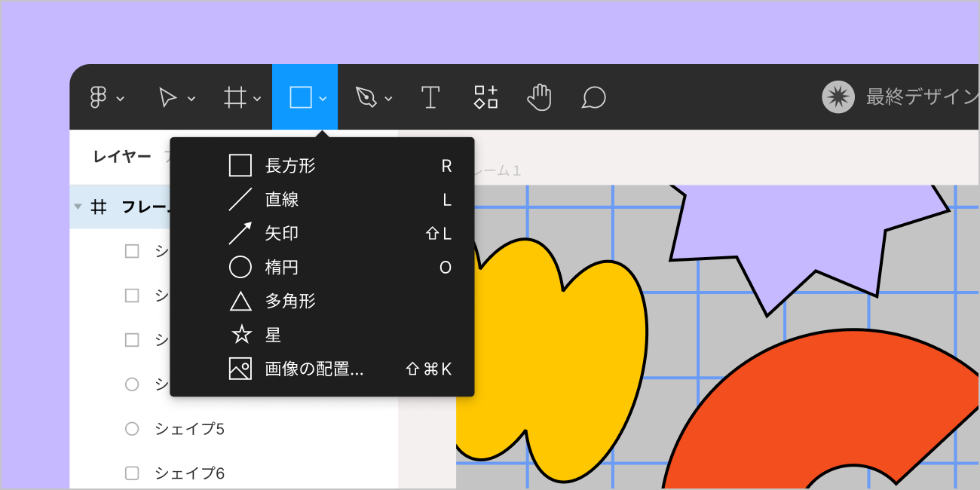The width and height of the screenshot is (980, 490).
Task: Select the Move tool
Action: pyautogui.click(x=167, y=96)
